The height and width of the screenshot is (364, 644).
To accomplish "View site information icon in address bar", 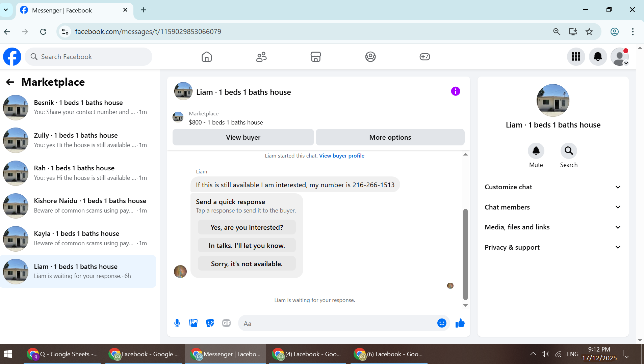I will click(65, 32).
